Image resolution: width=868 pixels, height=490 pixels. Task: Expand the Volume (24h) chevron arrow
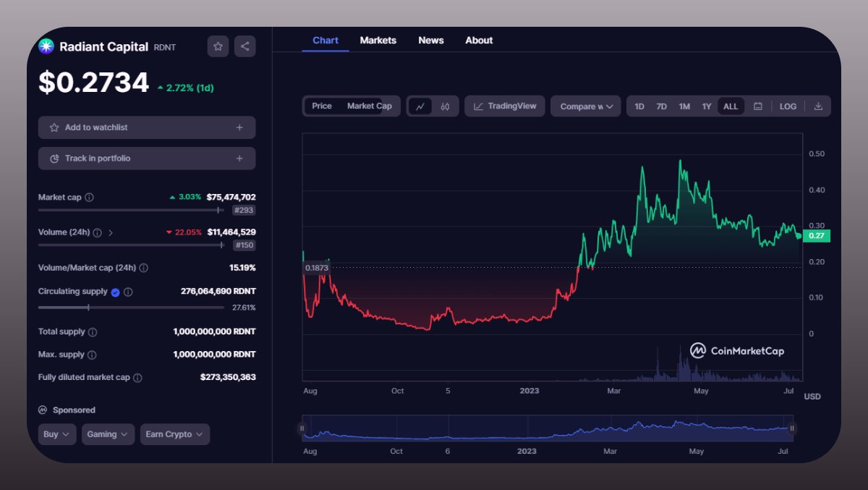pyautogui.click(x=111, y=232)
